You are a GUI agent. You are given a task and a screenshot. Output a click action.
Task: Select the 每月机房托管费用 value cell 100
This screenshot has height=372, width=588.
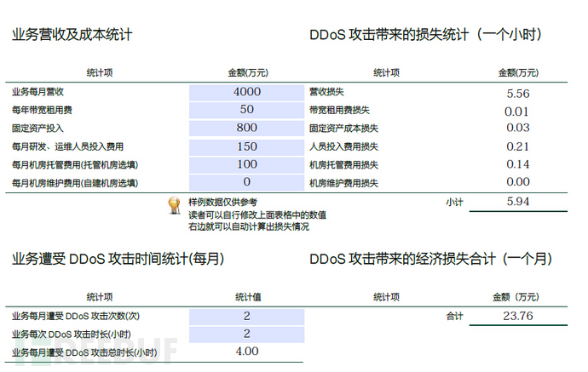click(x=247, y=164)
